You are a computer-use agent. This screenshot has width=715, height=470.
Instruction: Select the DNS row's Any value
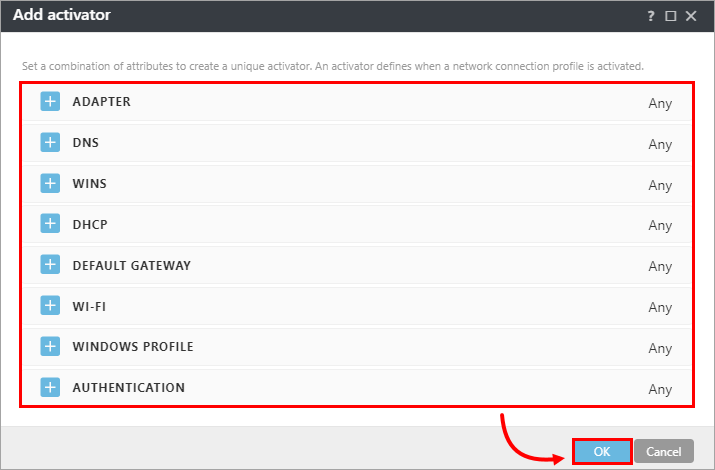point(659,144)
